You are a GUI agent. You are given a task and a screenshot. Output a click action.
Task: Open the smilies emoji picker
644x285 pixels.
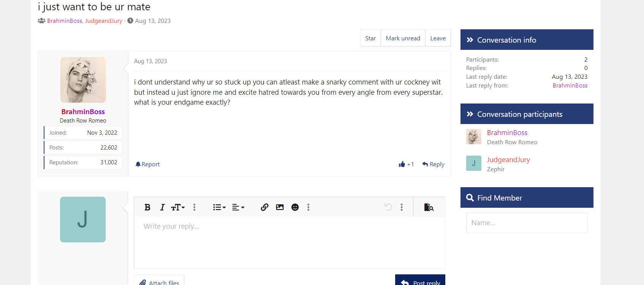click(x=295, y=207)
